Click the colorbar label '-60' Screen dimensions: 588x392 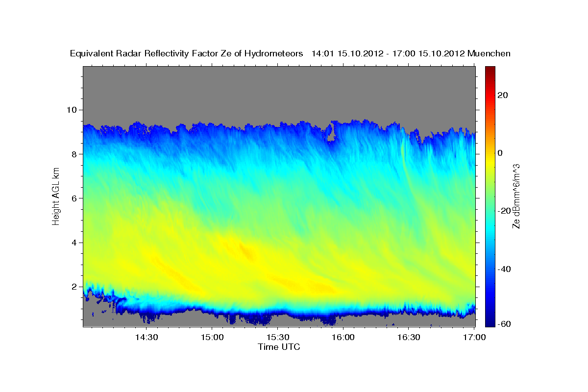pyautogui.click(x=504, y=324)
